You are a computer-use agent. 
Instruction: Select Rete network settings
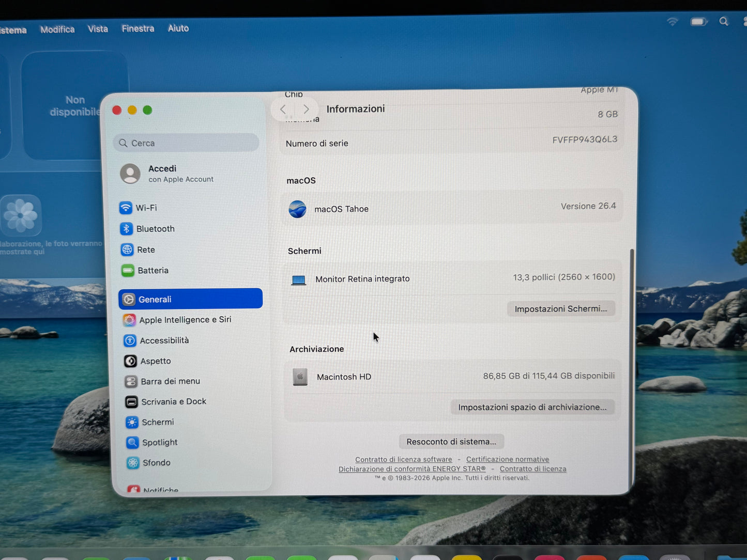[x=138, y=250]
